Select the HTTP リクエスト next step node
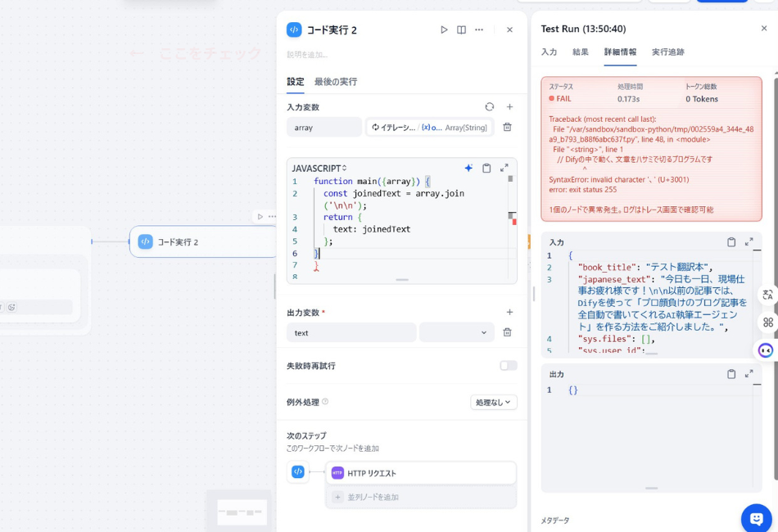This screenshot has height=532, width=778. [x=420, y=473]
